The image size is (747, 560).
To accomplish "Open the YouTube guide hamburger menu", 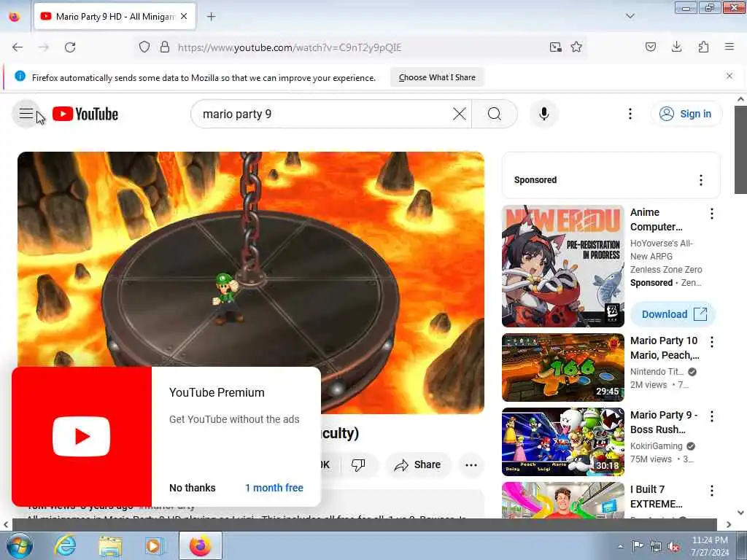I will click(26, 114).
